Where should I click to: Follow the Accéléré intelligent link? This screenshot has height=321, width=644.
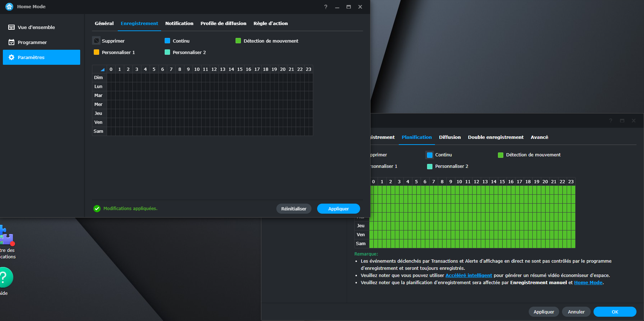[469, 275]
